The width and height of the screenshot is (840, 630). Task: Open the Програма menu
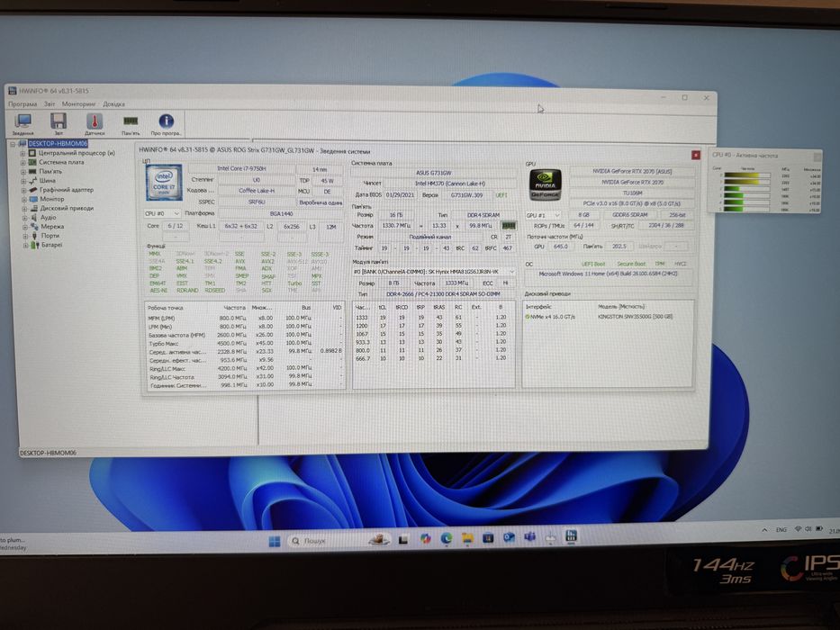(23, 103)
